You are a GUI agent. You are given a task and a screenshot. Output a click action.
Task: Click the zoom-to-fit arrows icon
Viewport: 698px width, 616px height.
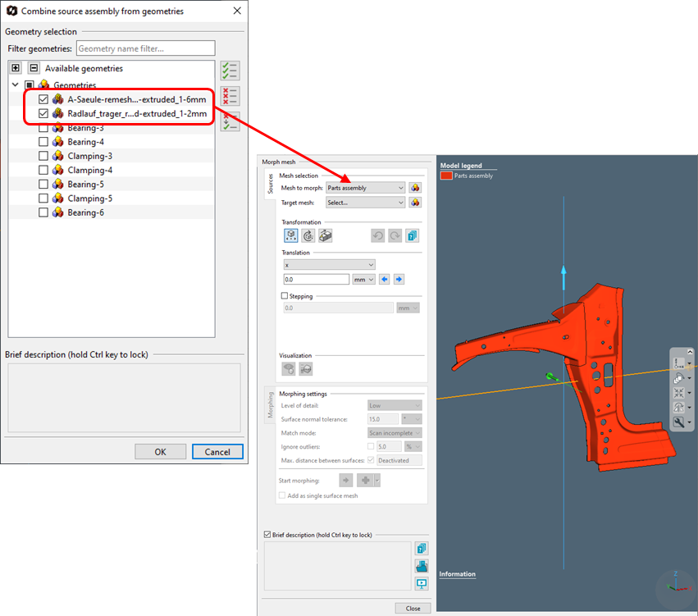678,393
